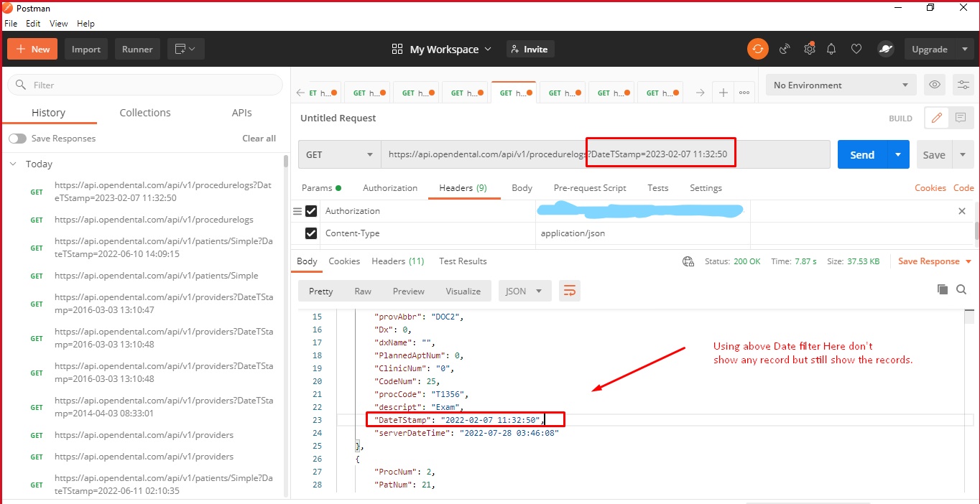This screenshot has width=980, height=504.
Task: Click the network globe icon near Status
Action: coord(688,261)
